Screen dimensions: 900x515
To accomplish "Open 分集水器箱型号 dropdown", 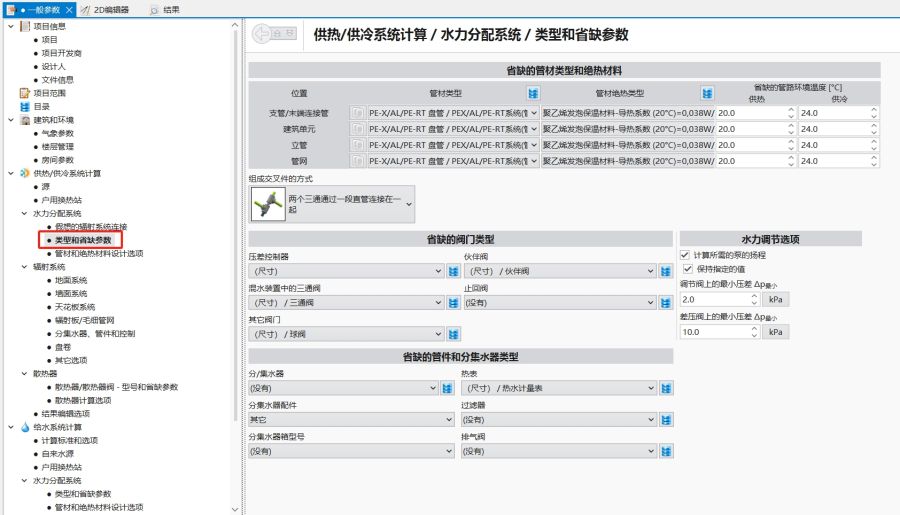I will (352, 452).
